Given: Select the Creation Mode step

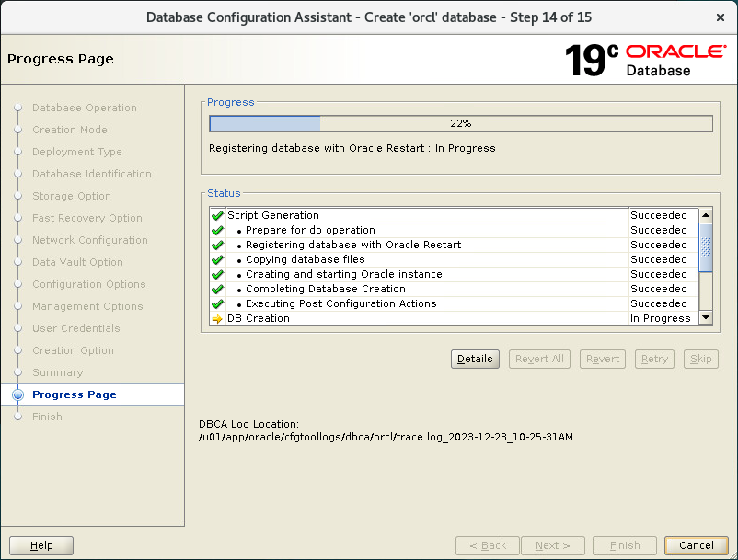Looking at the screenshot, I should pyautogui.click(x=70, y=130).
